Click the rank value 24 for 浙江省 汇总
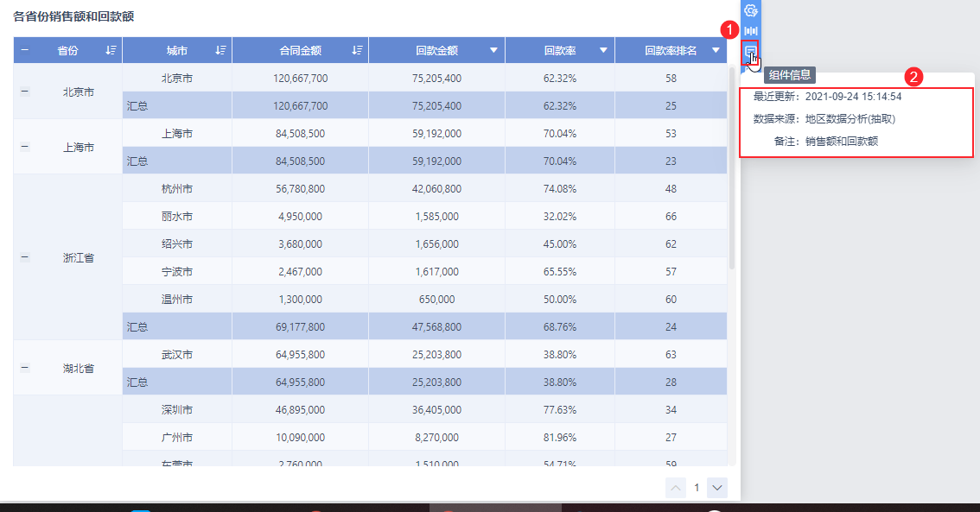 pyautogui.click(x=671, y=326)
